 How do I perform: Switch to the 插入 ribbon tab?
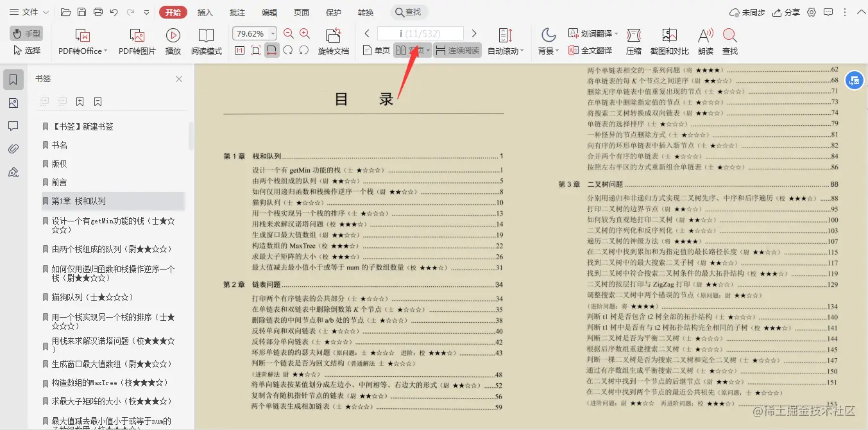click(x=204, y=12)
